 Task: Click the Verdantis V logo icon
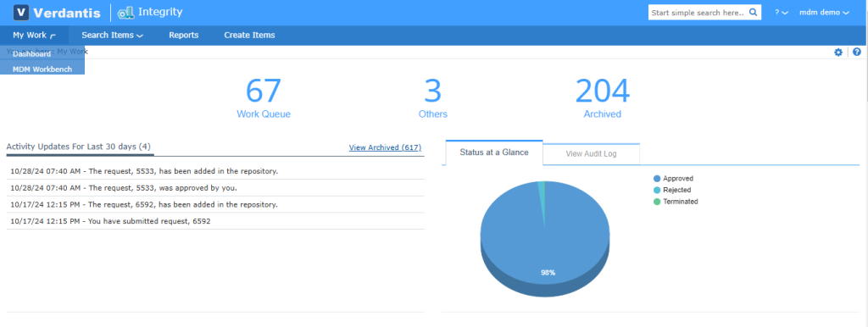21,12
